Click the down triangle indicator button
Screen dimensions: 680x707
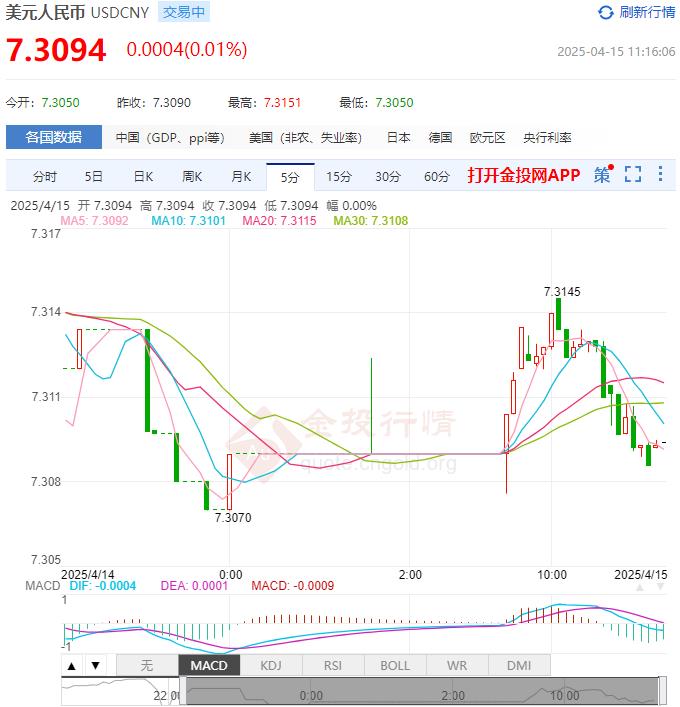[x=96, y=666]
